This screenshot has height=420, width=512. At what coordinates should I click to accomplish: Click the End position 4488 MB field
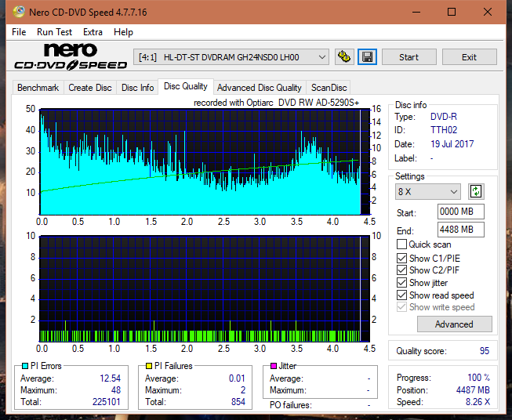pyautogui.click(x=460, y=230)
